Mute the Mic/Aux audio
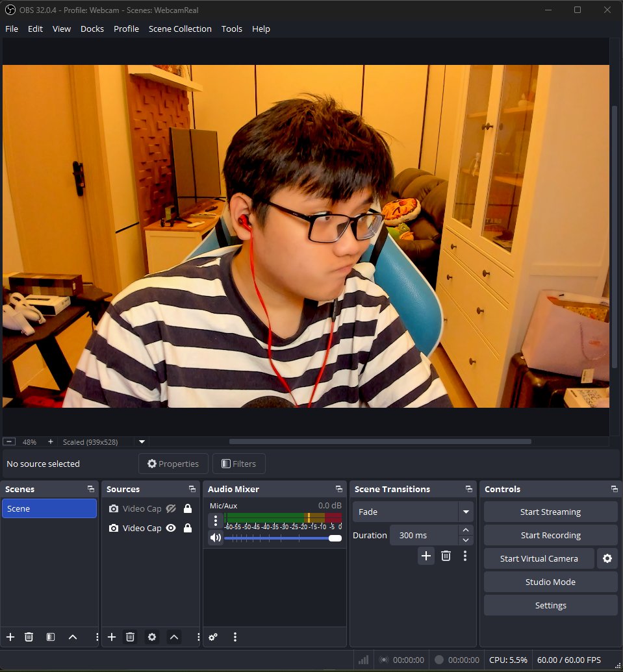This screenshot has height=672, width=623. pos(216,538)
